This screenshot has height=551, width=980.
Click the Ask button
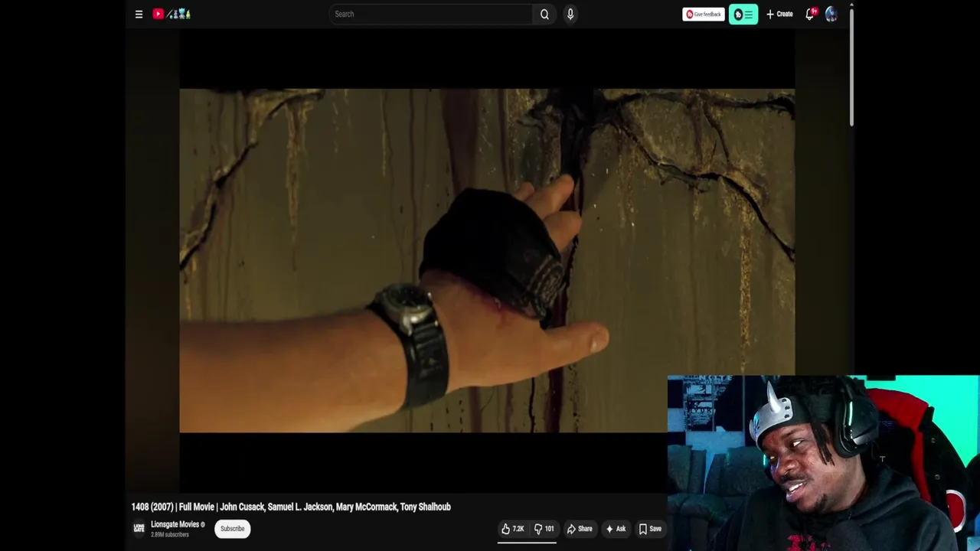[616, 529]
